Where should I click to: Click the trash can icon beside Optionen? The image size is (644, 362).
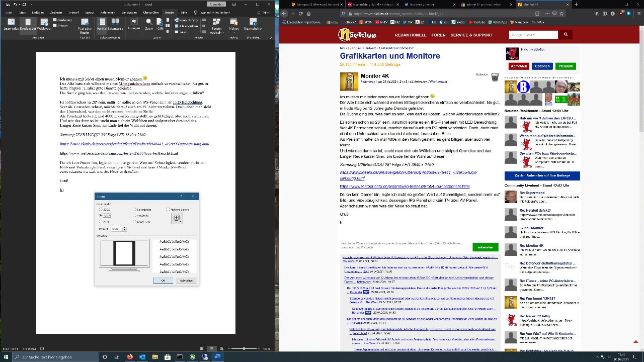click(x=495, y=77)
